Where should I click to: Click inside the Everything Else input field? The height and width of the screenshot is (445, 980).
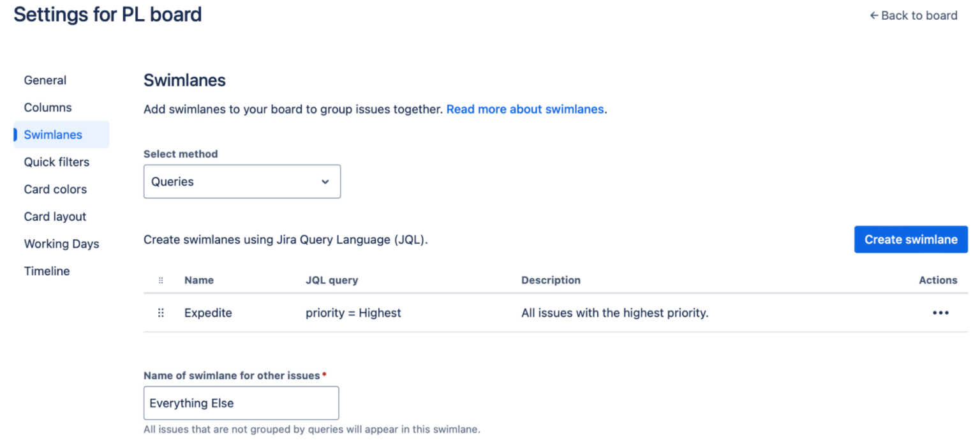(241, 403)
